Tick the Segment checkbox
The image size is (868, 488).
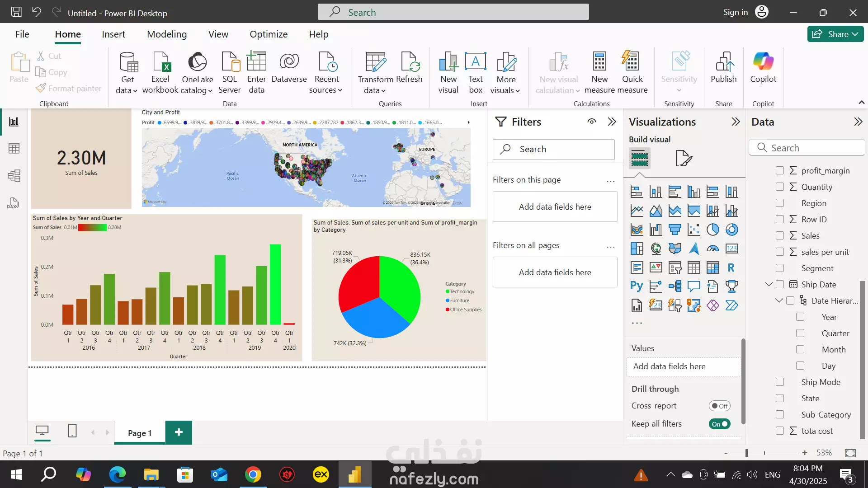pos(780,268)
